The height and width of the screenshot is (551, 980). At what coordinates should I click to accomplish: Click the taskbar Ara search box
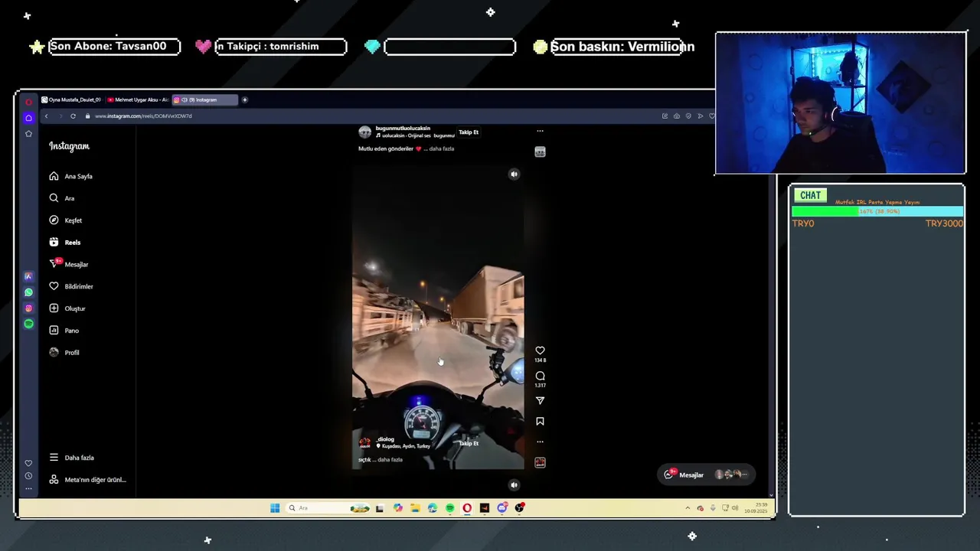(x=327, y=508)
